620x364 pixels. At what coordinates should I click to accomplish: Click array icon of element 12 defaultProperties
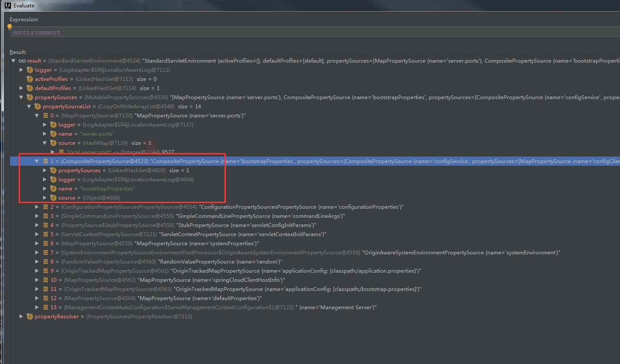tap(46, 298)
